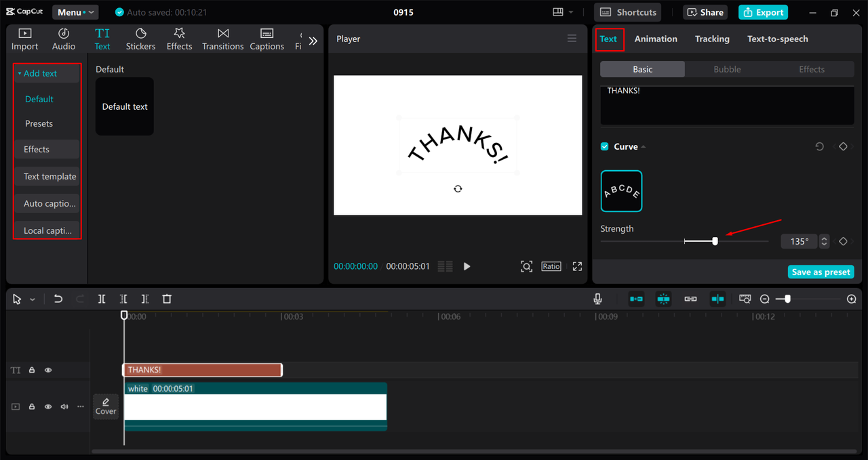This screenshot has height=460, width=868.
Task: Add keyframe for Strength
Action: [x=843, y=241]
